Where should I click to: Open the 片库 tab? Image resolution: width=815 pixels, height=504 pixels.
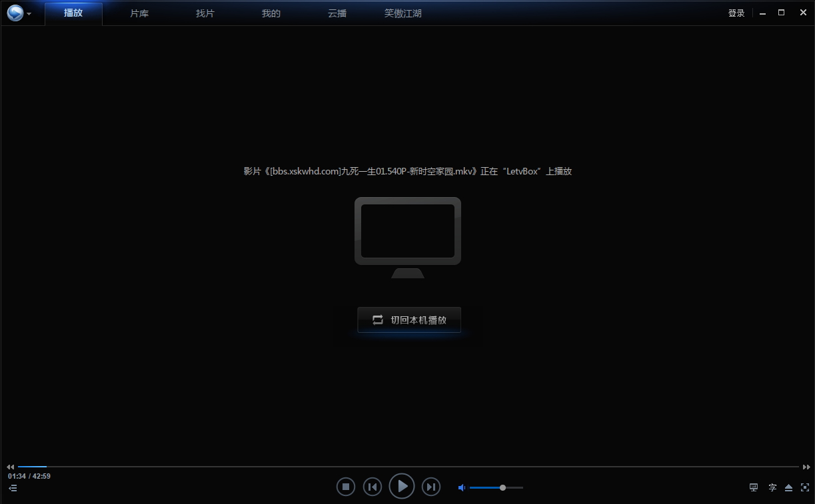pyautogui.click(x=139, y=13)
